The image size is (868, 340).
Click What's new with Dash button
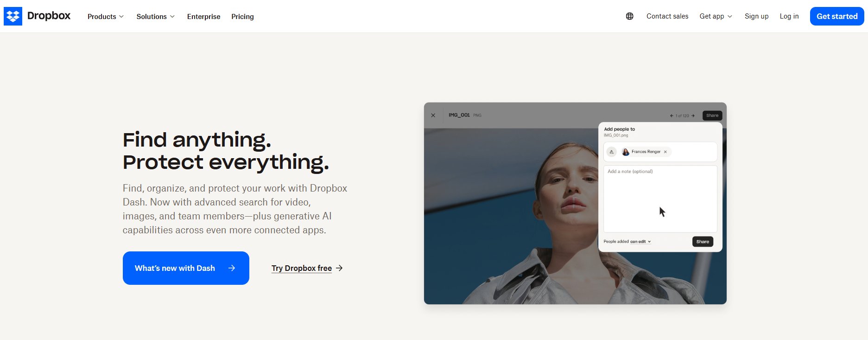point(186,268)
